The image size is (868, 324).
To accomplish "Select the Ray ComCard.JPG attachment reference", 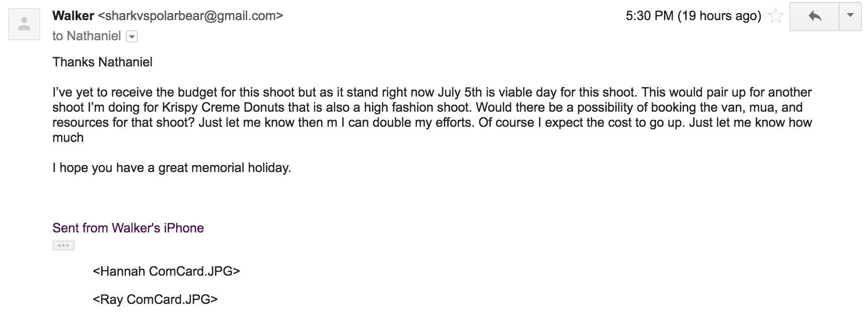I will [x=155, y=299].
